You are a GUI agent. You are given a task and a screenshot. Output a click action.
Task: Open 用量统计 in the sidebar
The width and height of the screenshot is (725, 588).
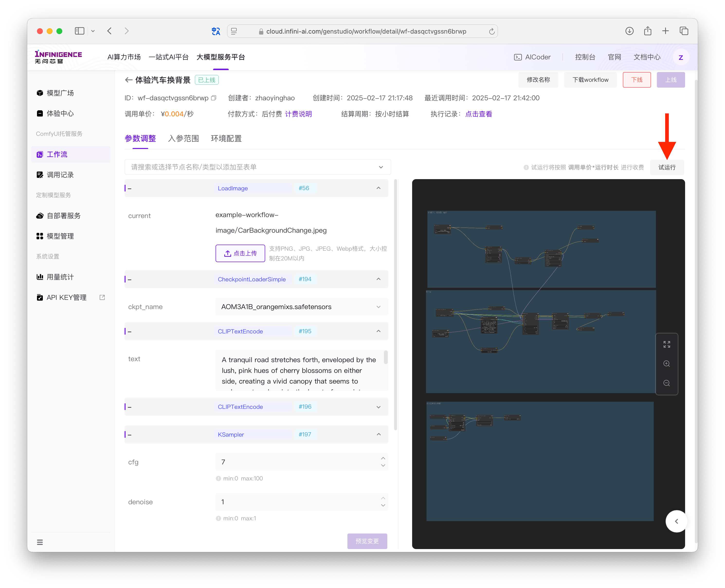71,277
